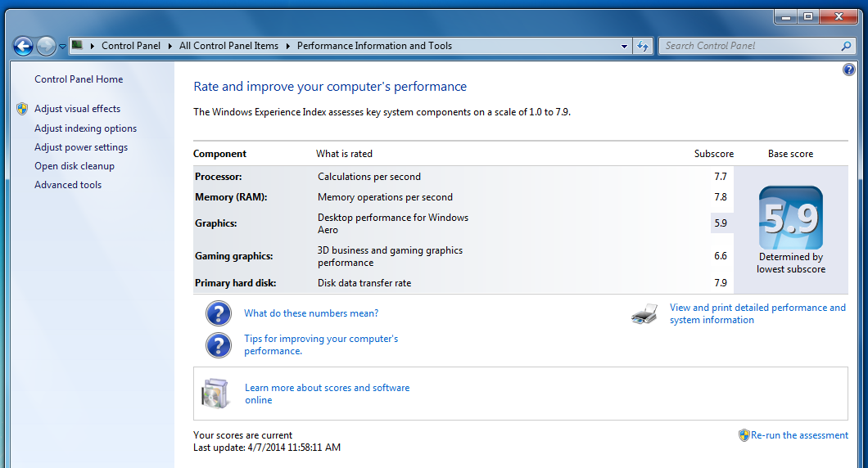Click the Gaming graphics subscore 6.6

tap(721, 255)
